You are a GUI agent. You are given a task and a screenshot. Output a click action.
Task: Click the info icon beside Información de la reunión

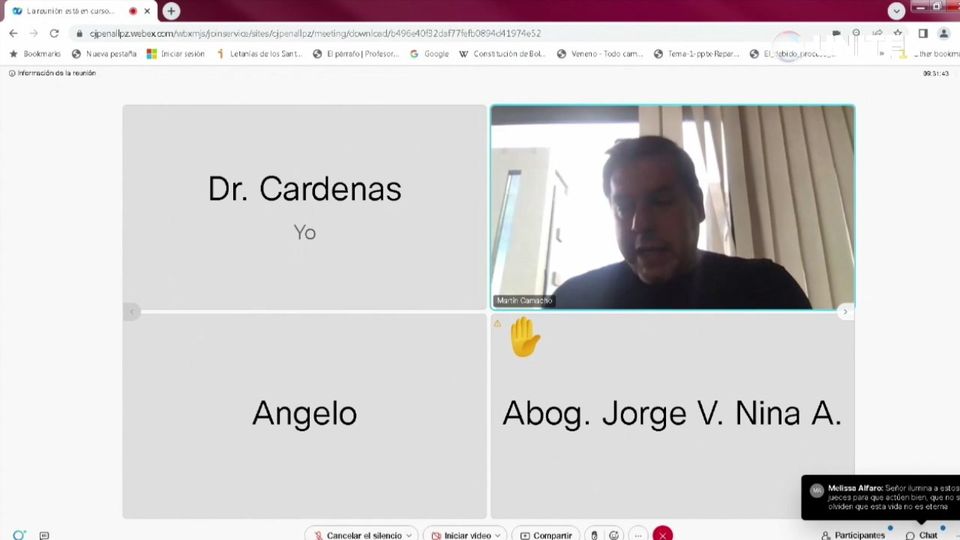pos(12,73)
